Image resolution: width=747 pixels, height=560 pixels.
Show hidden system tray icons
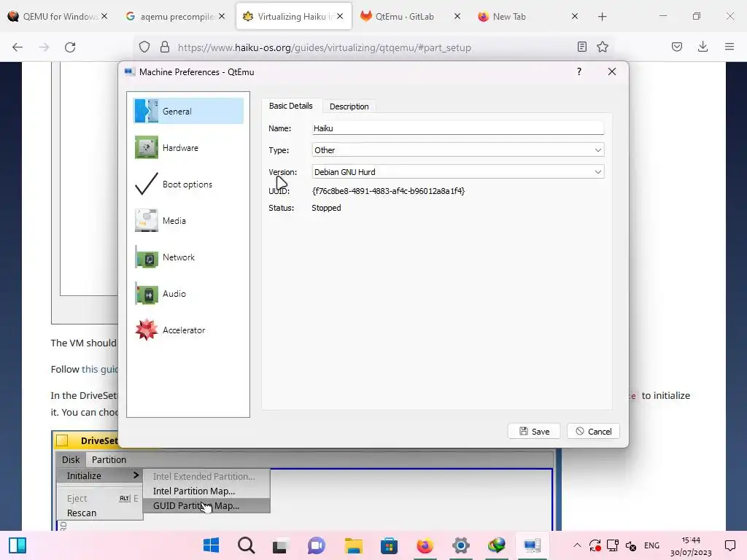[x=577, y=545]
